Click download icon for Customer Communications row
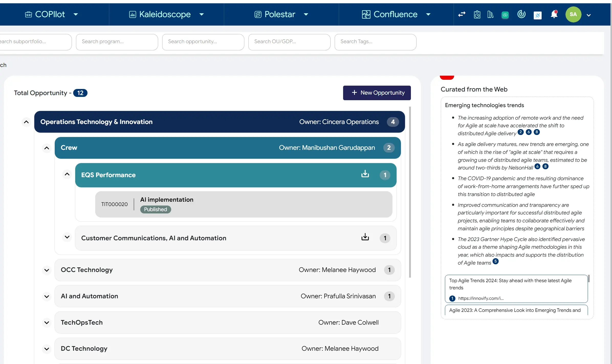This screenshot has height=364, width=612. (x=365, y=237)
